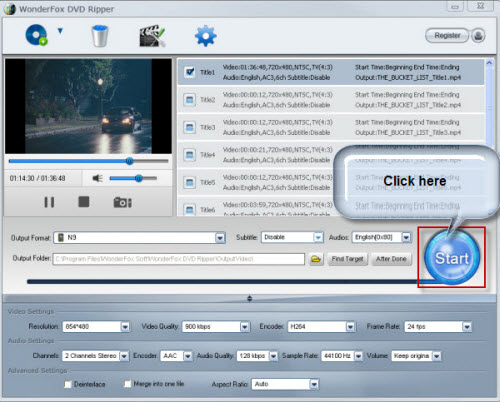This screenshot has height=402, width=500.
Task: Click the blue Start button
Action: (452, 258)
